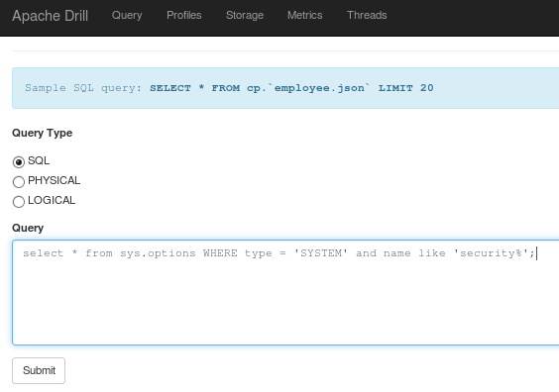Click the 'Query' field label above the text box
This screenshot has width=559, height=392.
[28, 228]
